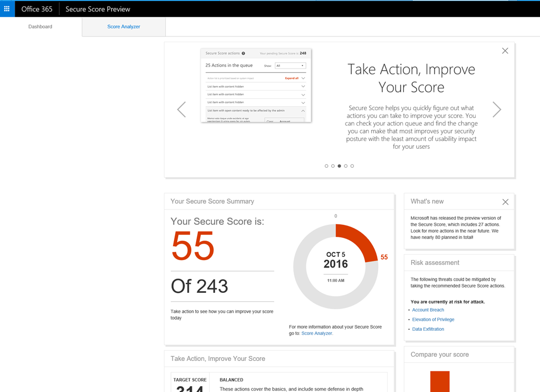Advance to next carousel slide
Image resolution: width=540 pixels, height=392 pixels.
click(496, 110)
